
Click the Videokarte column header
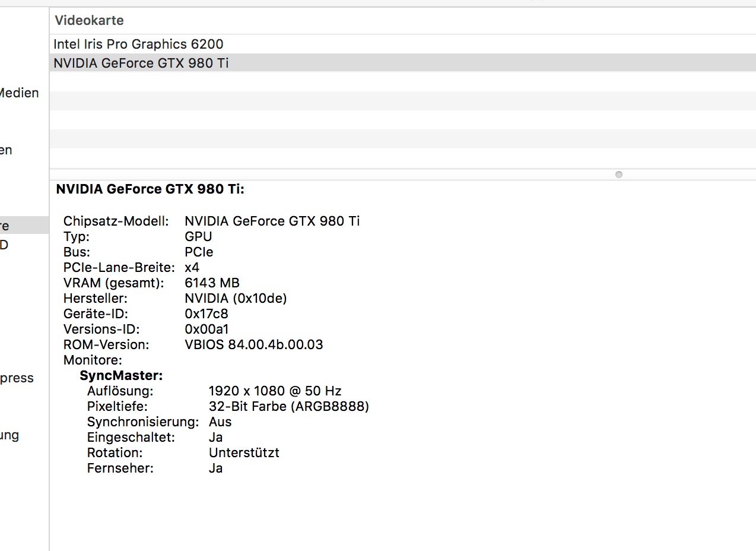[x=89, y=20]
